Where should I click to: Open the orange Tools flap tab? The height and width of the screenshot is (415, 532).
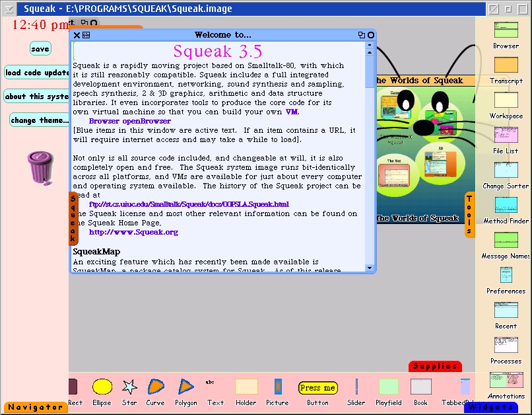[x=469, y=214]
